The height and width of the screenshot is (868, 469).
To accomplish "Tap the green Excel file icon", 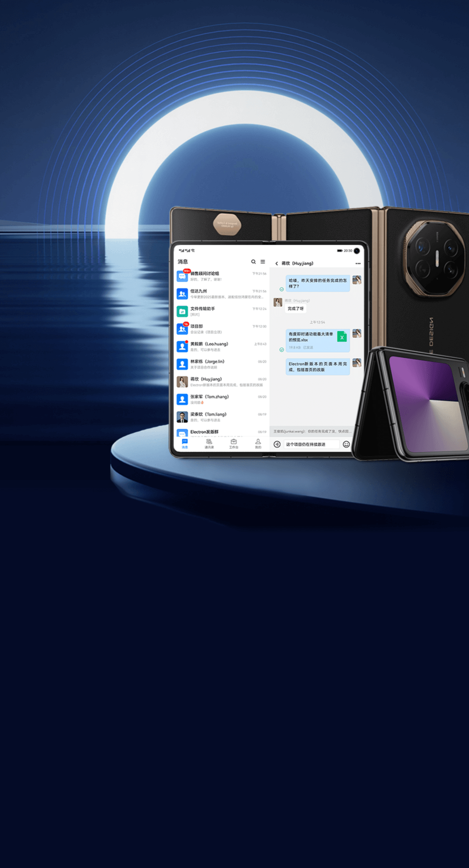I will tap(342, 337).
